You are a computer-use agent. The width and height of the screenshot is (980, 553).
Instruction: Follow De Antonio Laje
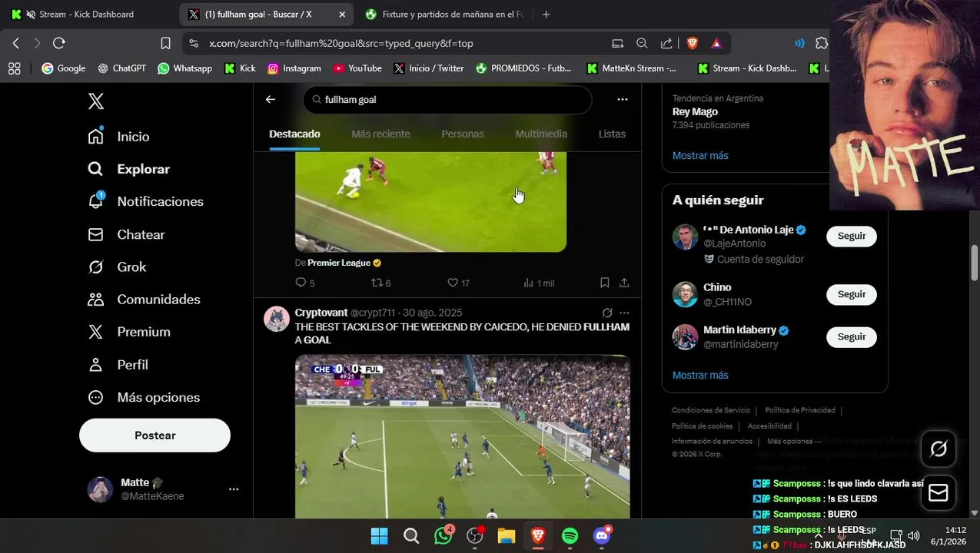point(852,236)
